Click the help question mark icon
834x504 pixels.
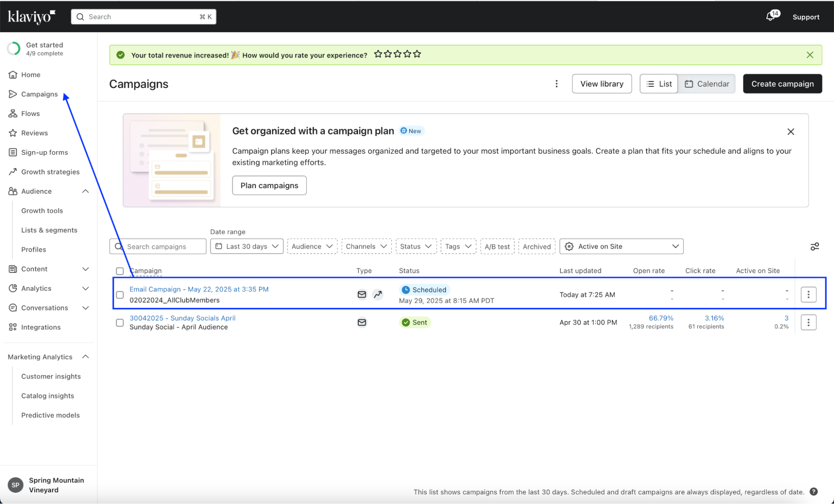click(x=813, y=491)
